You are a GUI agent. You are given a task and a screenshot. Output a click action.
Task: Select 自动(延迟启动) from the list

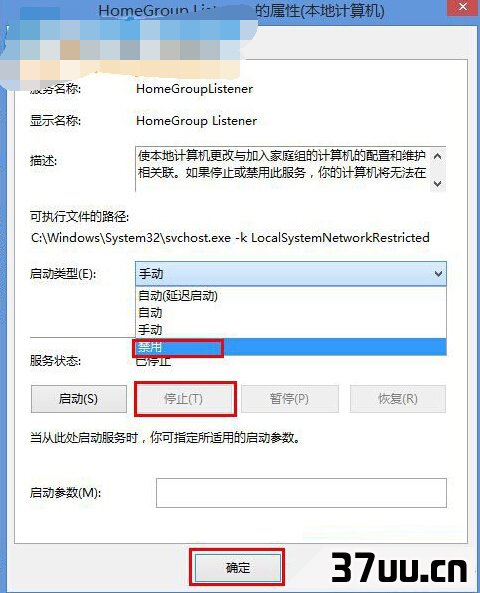click(291, 296)
